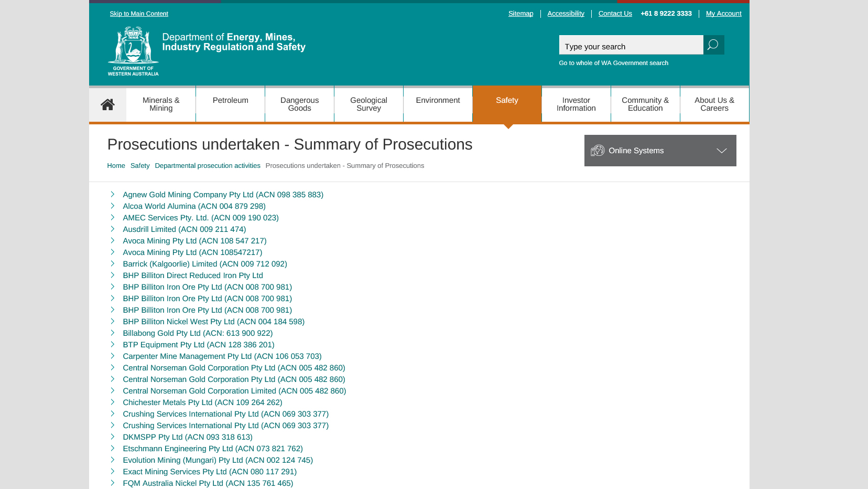Open Carpenter Mine Management Pty Ltd link
The width and height of the screenshot is (868, 489).
(x=222, y=356)
